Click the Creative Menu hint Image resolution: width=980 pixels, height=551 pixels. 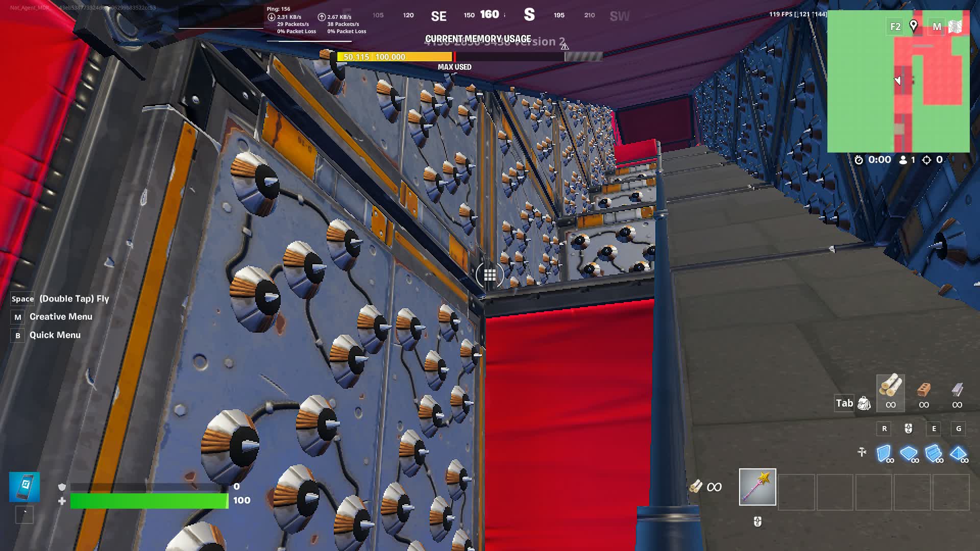[60, 317]
